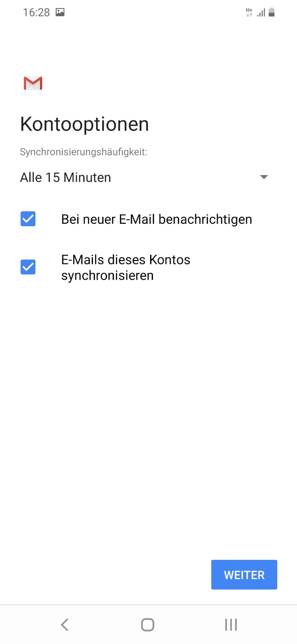Click the 'Kontooptionen' heading
This screenshot has width=297, height=644.
85,124
